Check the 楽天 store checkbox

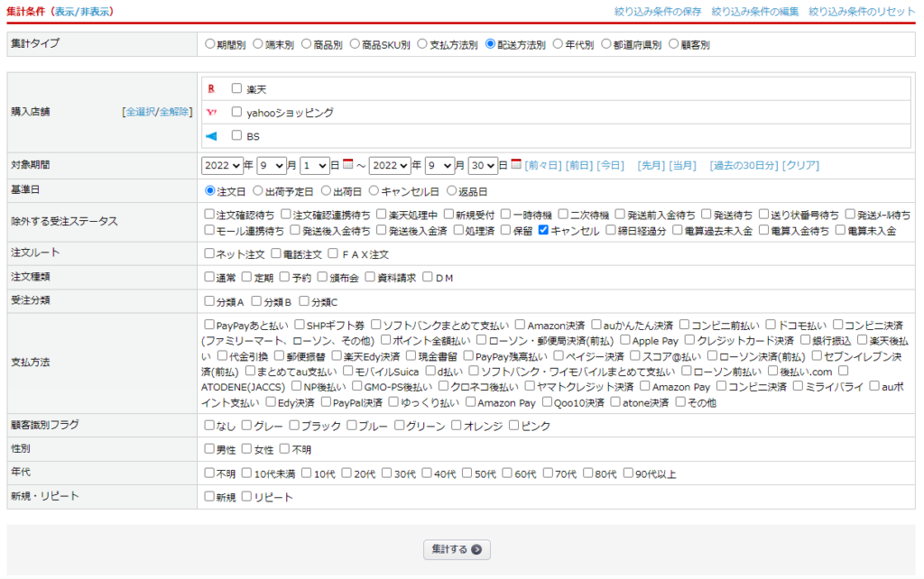236,88
